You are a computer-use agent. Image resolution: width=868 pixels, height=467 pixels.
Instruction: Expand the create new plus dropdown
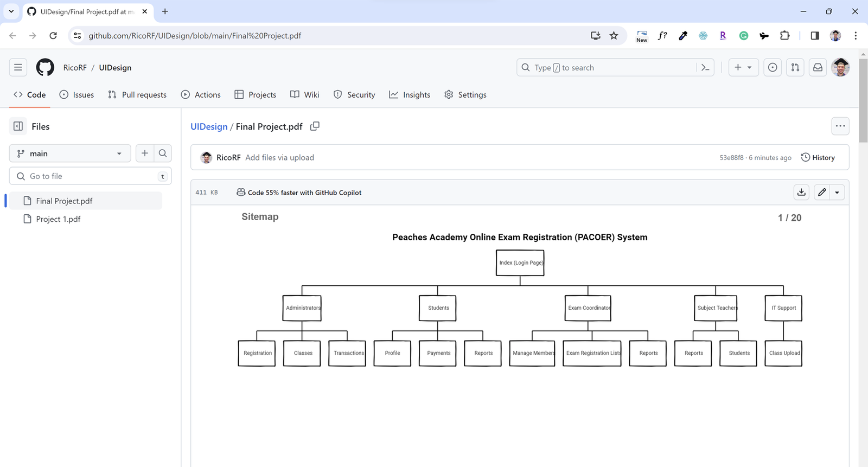(x=743, y=68)
